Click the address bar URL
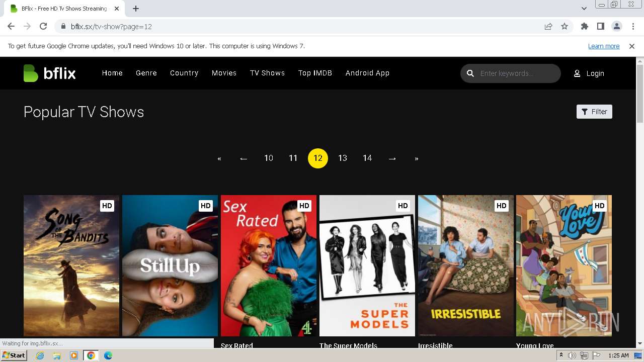This screenshot has height=362, width=644. [x=111, y=27]
